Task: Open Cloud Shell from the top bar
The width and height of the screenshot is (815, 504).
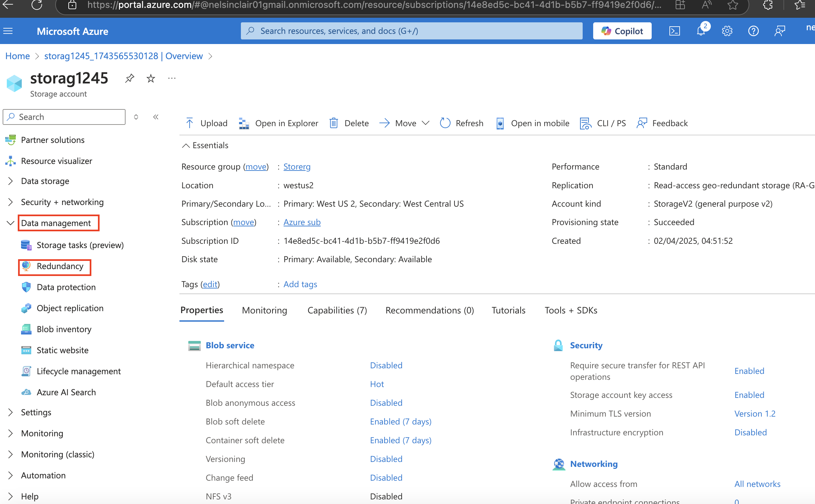Action: [x=674, y=31]
